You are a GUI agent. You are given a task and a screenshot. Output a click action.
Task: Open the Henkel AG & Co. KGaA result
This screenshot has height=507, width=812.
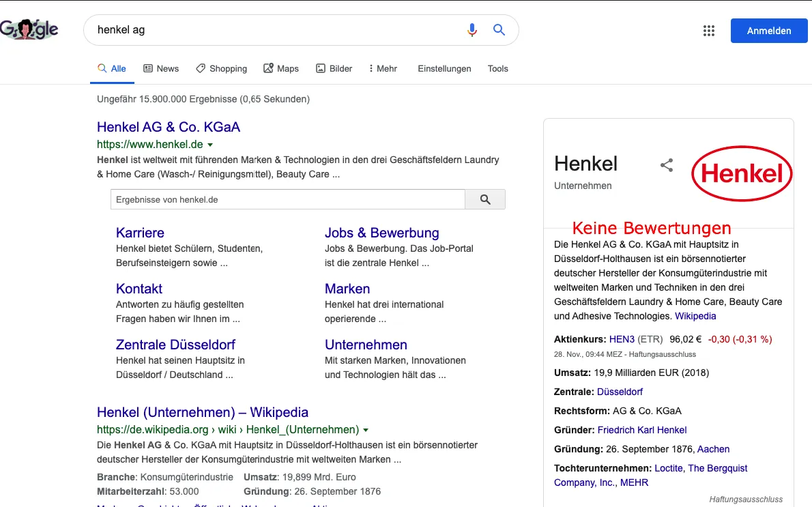click(169, 127)
